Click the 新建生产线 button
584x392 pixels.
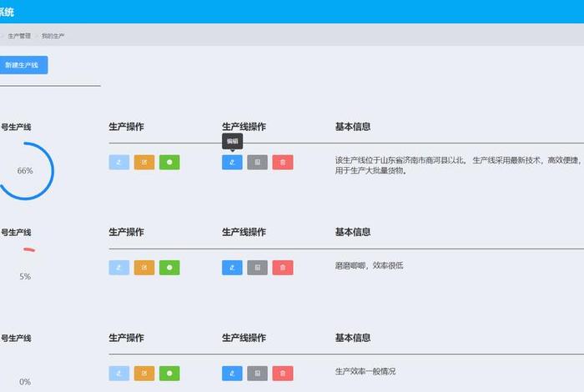pos(23,65)
